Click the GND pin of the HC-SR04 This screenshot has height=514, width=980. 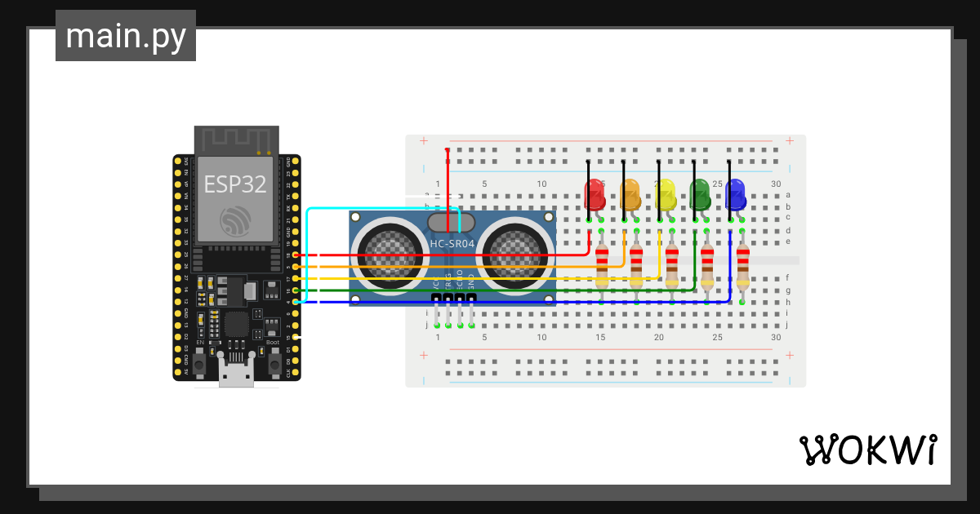coord(470,297)
